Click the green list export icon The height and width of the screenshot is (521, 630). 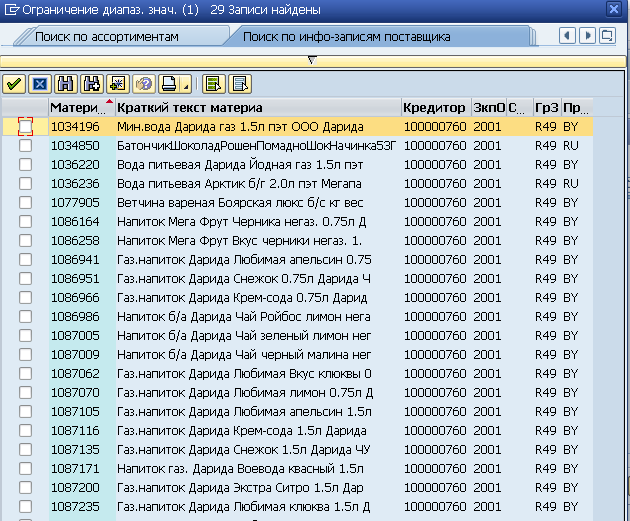[x=214, y=84]
